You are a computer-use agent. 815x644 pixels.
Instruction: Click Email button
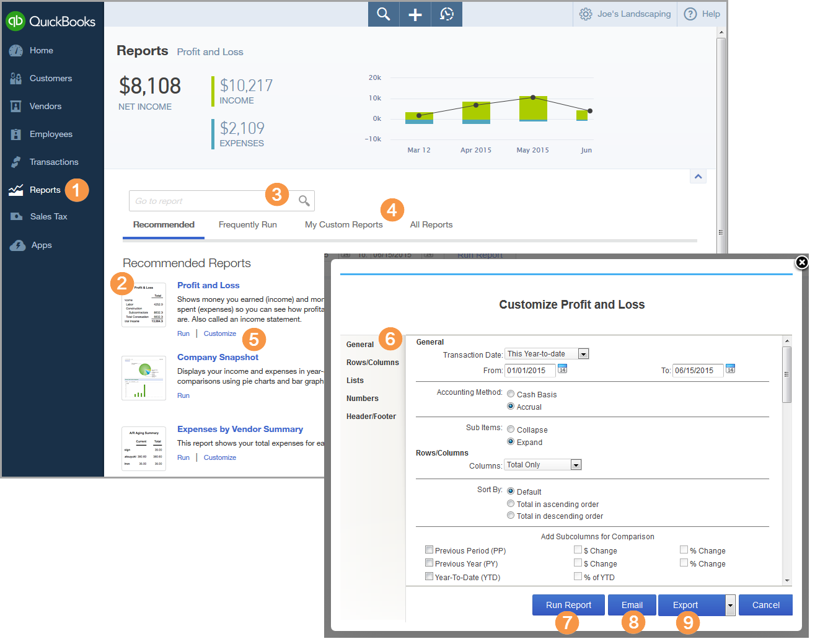[632, 606]
